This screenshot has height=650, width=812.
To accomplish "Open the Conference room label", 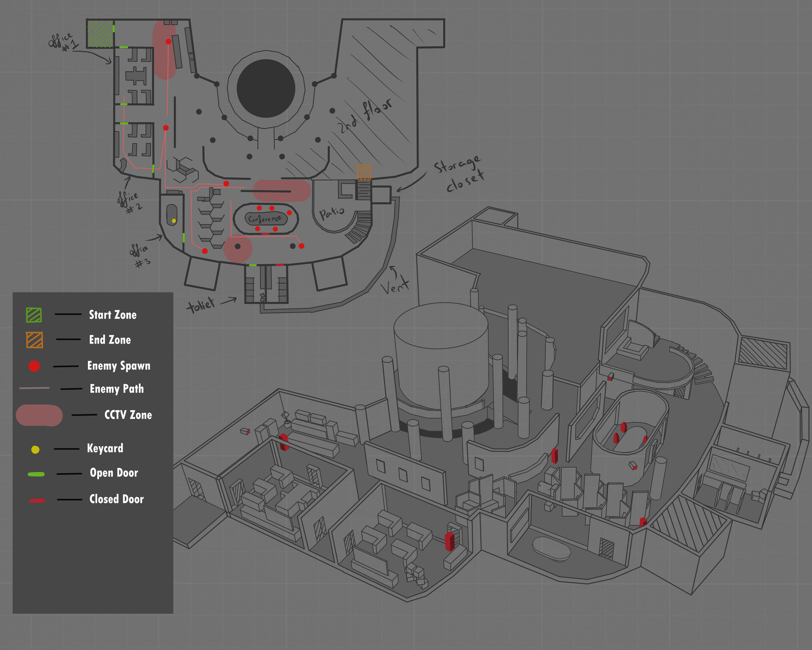I will [x=266, y=220].
